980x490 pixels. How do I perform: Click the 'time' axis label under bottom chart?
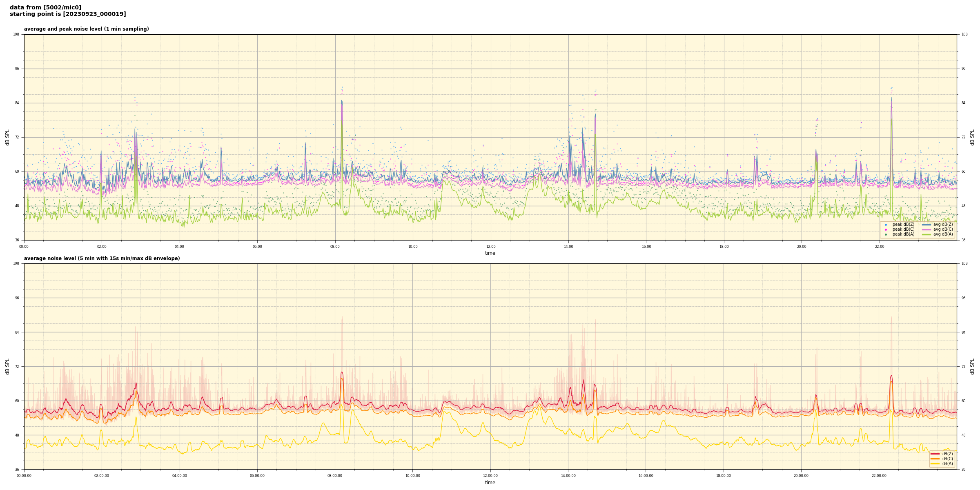pyautogui.click(x=490, y=483)
